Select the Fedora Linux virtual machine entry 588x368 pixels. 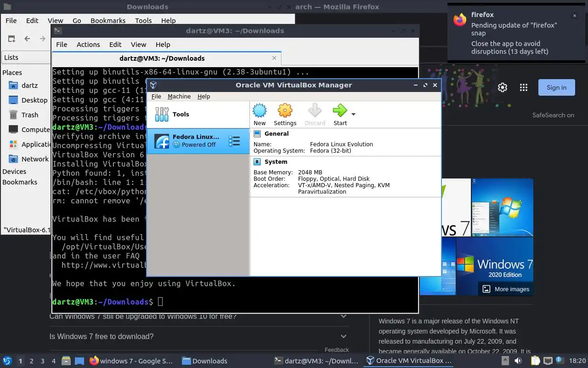point(198,141)
